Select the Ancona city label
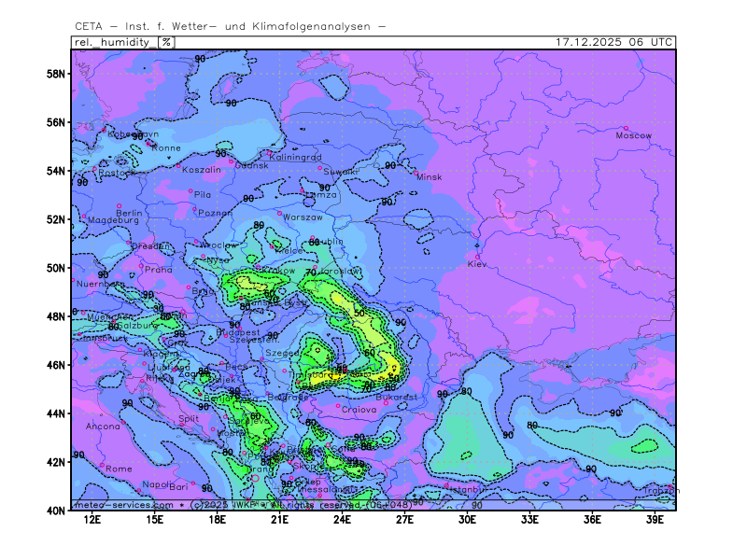 pyautogui.click(x=103, y=427)
